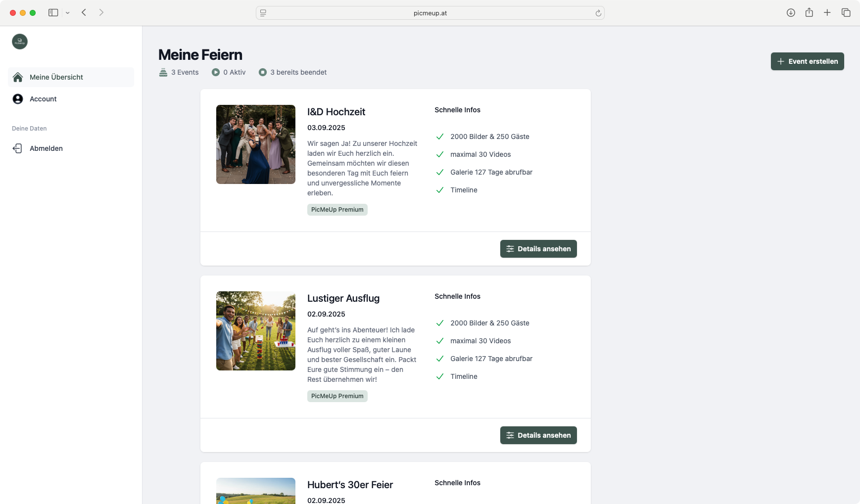
Task: Click the share icon in the browser toolbar
Action: click(x=809, y=12)
